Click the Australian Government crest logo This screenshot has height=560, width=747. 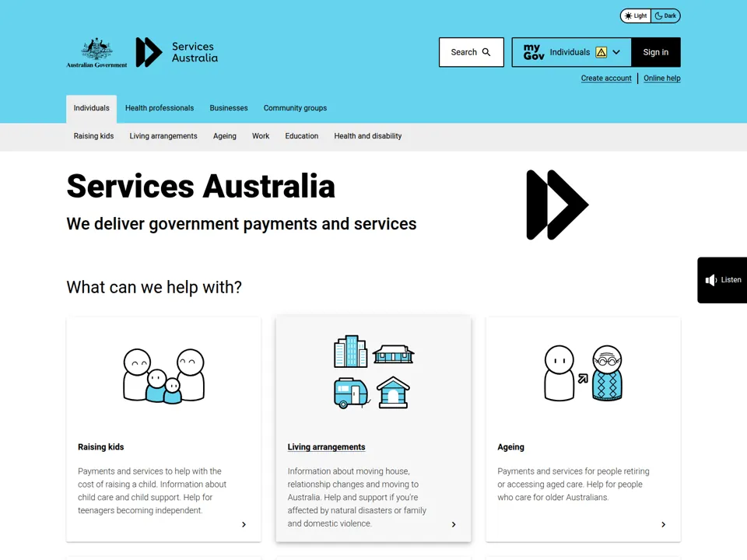96,52
